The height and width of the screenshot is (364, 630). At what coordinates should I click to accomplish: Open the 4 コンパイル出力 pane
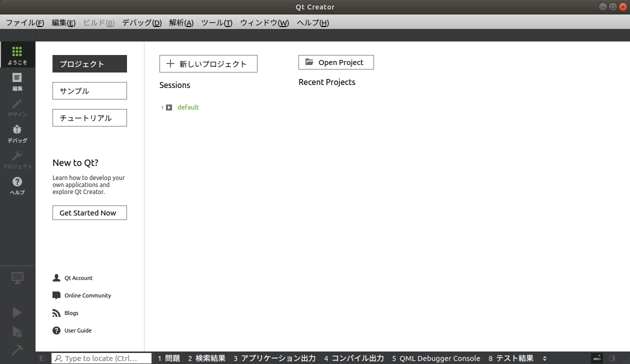[x=354, y=358]
